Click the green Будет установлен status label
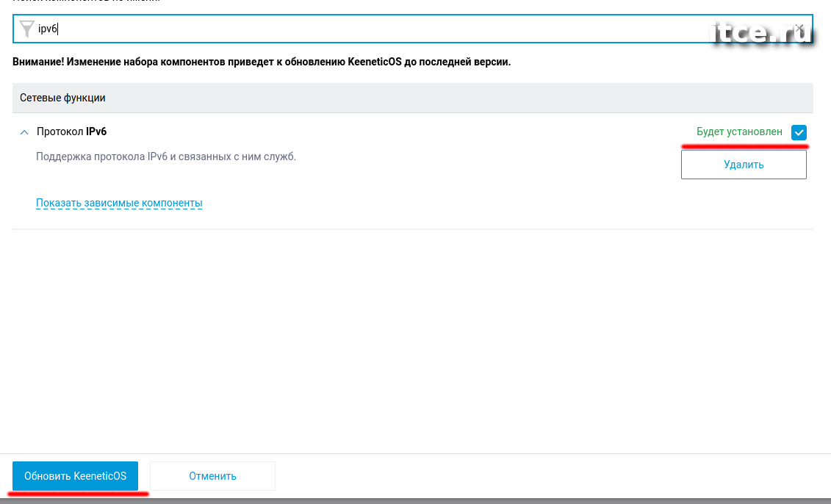The image size is (831, 504). 739,132
